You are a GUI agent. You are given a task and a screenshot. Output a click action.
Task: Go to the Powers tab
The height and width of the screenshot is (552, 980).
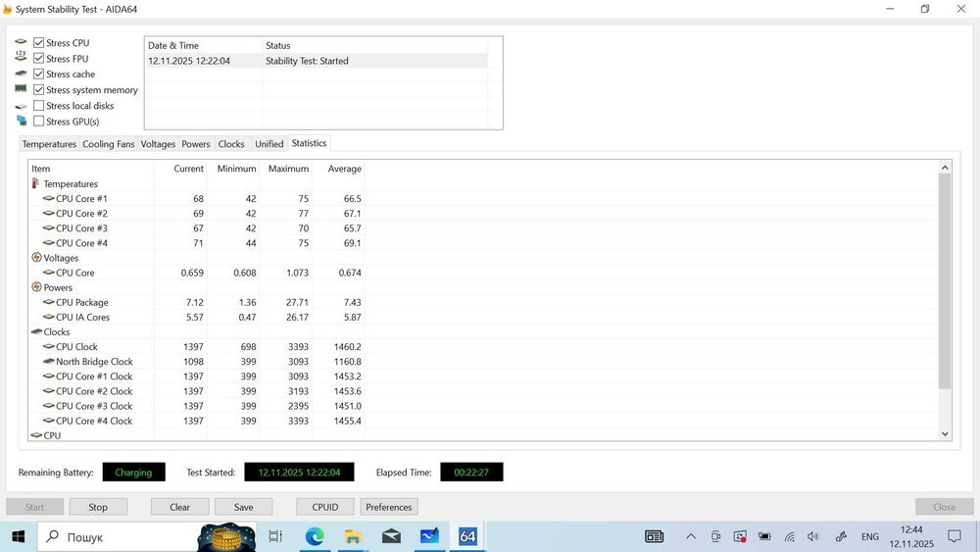click(x=196, y=144)
